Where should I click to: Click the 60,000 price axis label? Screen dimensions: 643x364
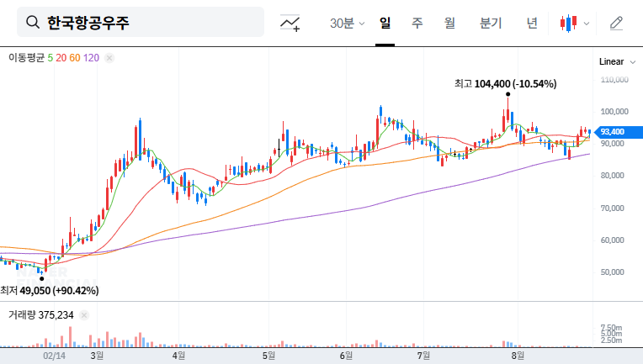point(612,240)
